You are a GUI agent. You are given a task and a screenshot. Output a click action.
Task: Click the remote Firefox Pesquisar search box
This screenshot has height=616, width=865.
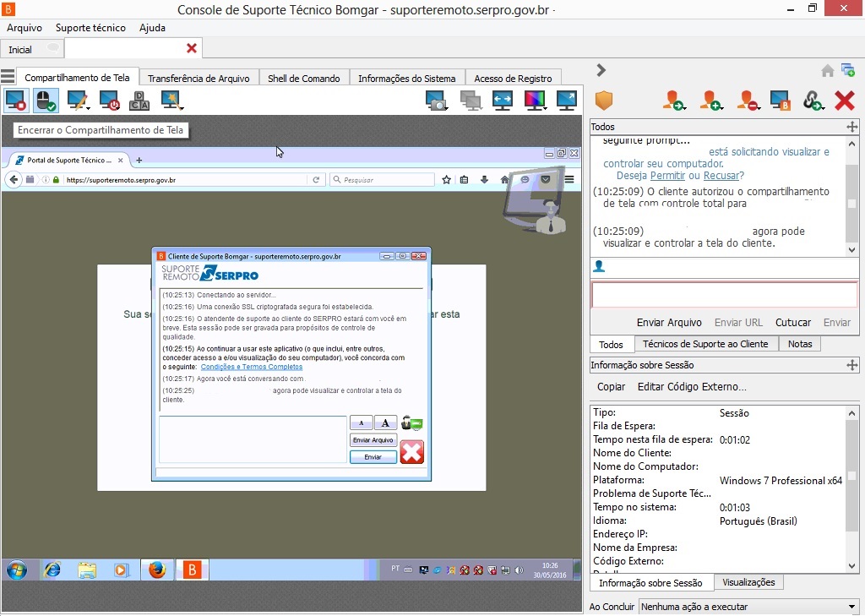coord(383,180)
